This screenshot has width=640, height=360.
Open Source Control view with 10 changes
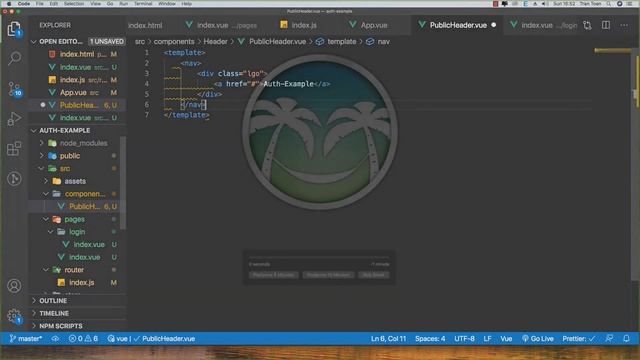tap(14, 89)
